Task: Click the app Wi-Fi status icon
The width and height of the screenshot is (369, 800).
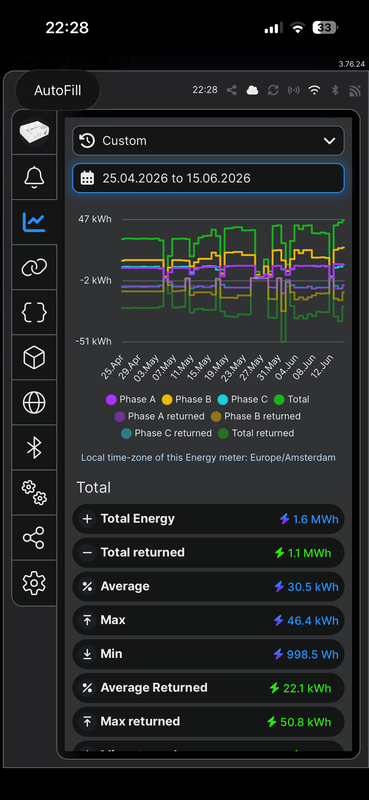Action: (x=314, y=90)
